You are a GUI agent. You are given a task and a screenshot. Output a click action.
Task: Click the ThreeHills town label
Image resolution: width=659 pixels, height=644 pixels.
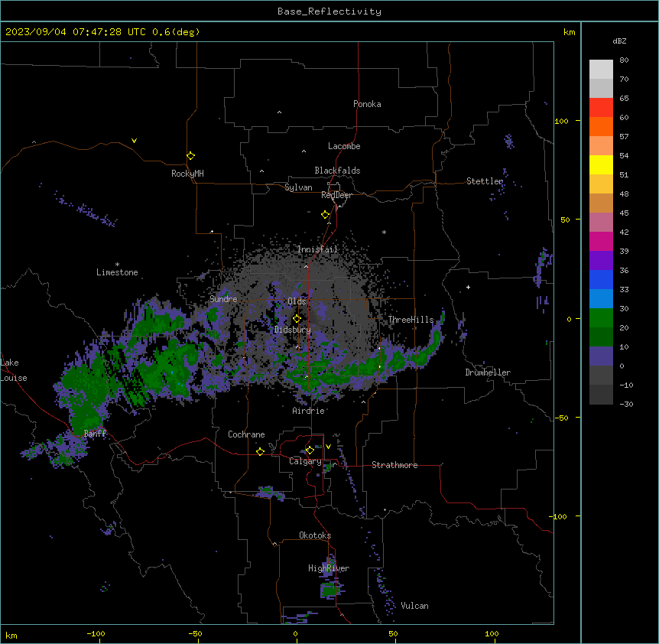pyautogui.click(x=411, y=320)
